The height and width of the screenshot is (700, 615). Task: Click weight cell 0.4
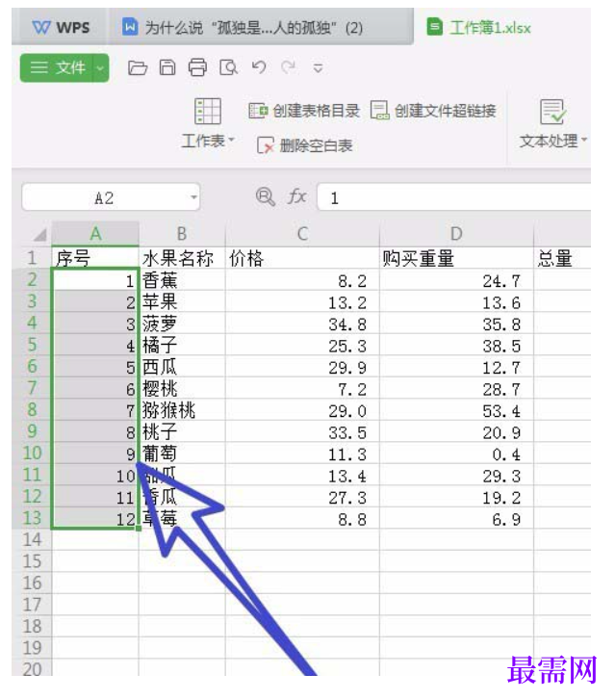456,454
